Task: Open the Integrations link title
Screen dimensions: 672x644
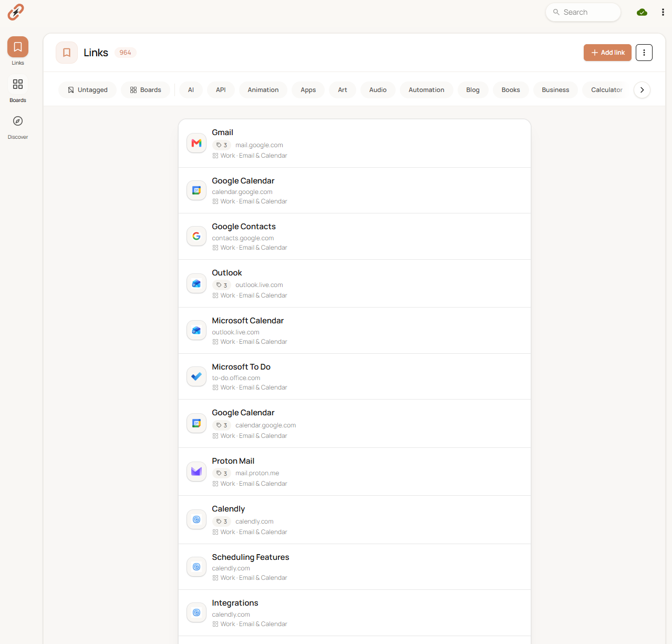Action: (235, 603)
